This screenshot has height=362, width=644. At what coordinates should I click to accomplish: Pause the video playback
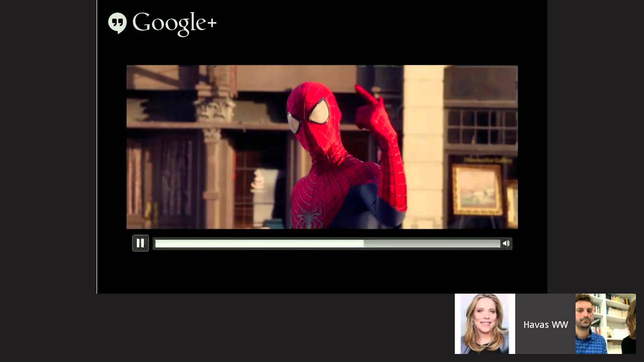140,243
